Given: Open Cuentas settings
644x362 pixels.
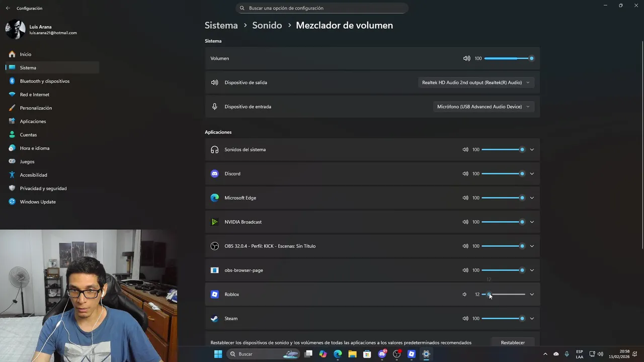Looking at the screenshot, I should click(x=52, y=135).
